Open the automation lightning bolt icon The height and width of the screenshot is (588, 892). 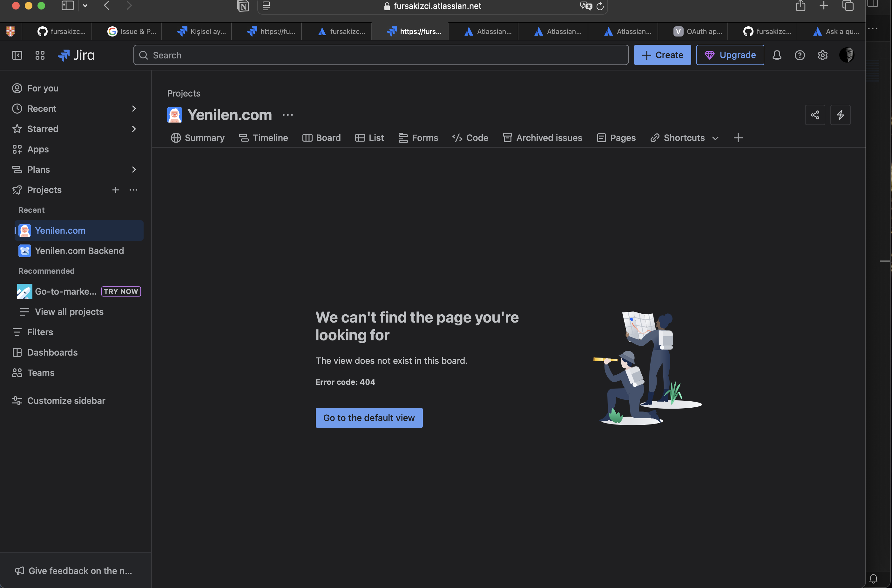(x=840, y=115)
